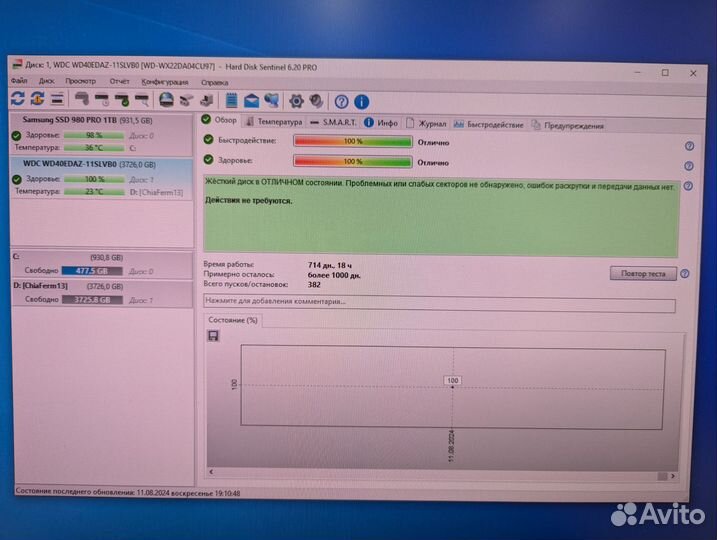The width and height of the screenshot is (717, 540).
Task: Select the D: [ChiaFerm13] partition entry
Action: 102,293
